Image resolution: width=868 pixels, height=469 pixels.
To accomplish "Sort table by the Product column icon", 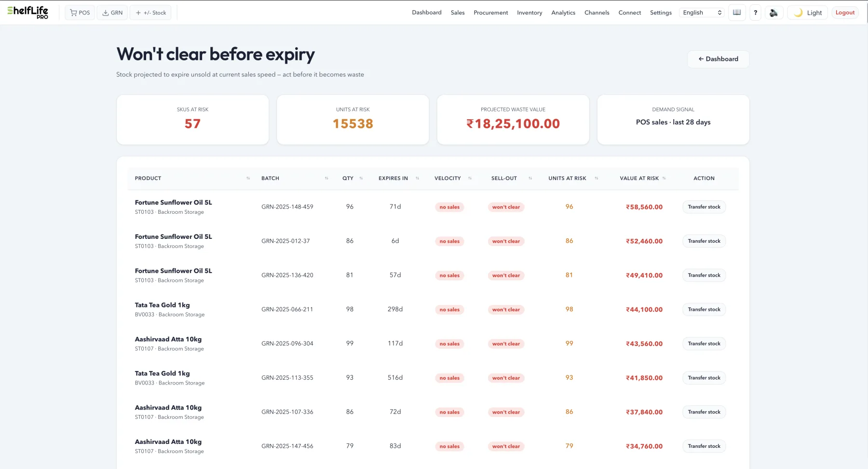I will pyautogui.click(x=248, y=179).
